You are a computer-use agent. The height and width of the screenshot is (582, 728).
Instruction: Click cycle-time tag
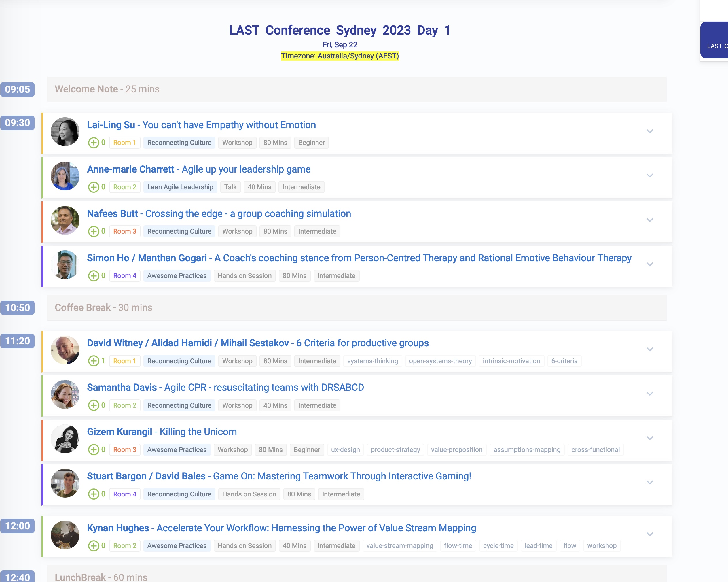click(498, 545)
